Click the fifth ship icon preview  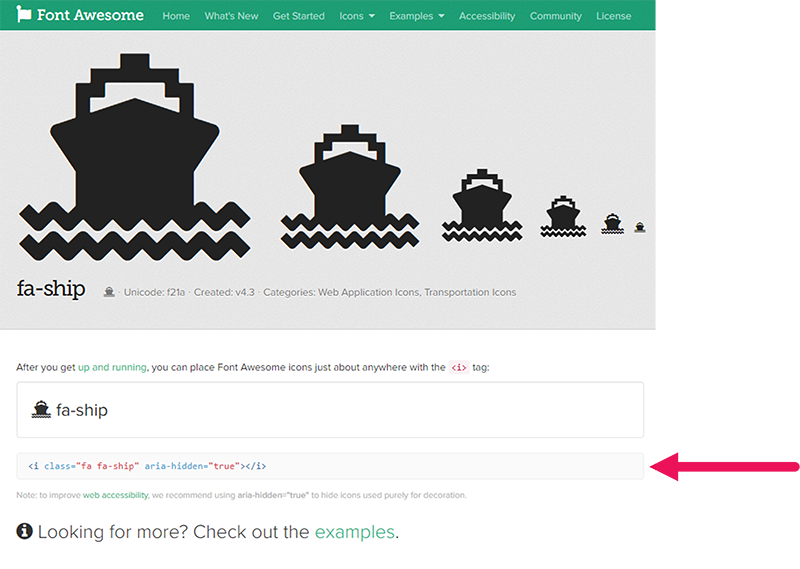click(x=612, y=224)
